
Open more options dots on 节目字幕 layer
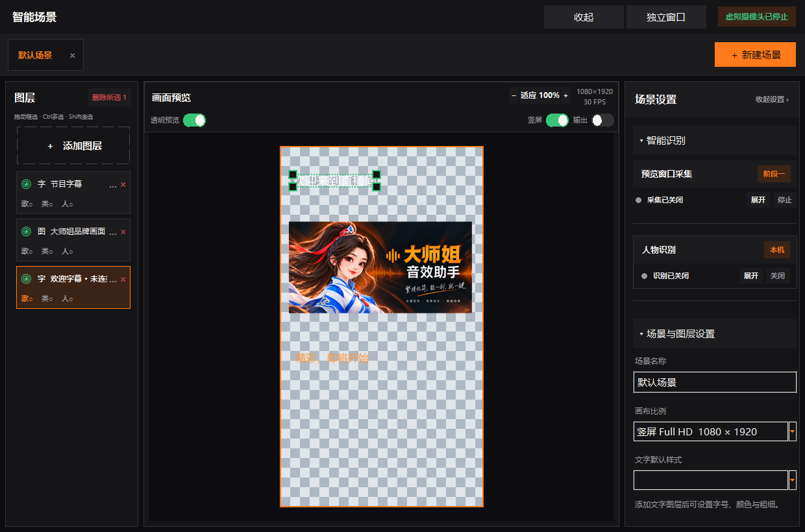113,186
